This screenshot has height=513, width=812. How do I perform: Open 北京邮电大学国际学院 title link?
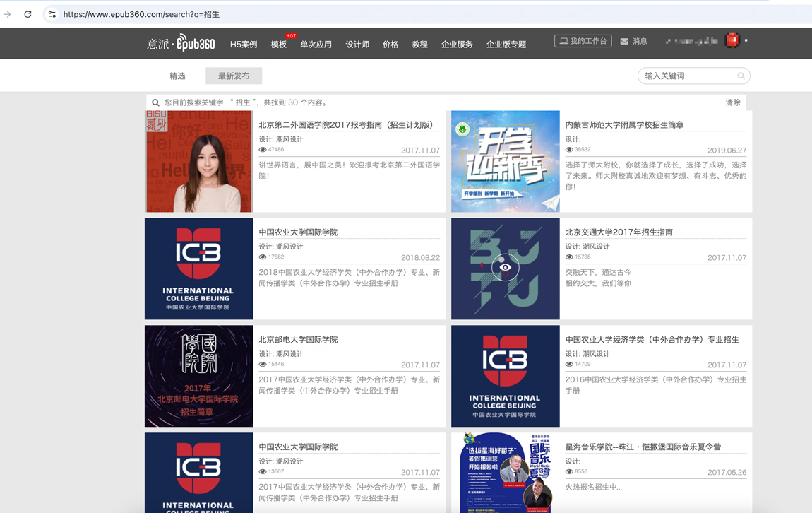pyautogui.click(x=298, y=339)
